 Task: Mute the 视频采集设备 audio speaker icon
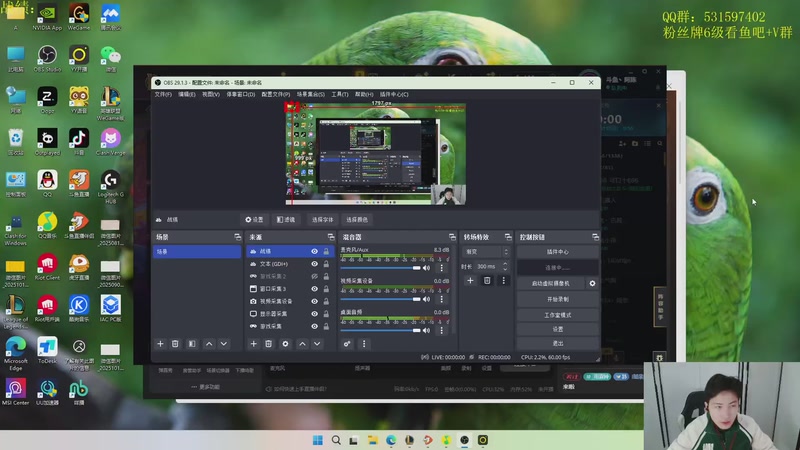(x=427, y=299)
